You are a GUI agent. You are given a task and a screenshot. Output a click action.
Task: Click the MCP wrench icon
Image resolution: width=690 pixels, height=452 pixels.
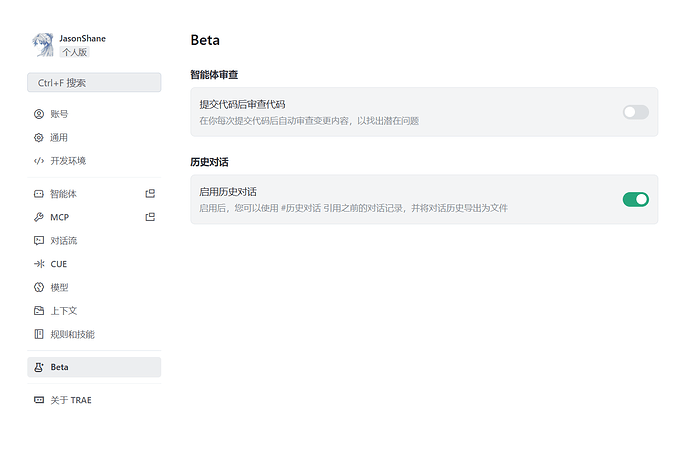pyautogui.click(x=39, y=217)
